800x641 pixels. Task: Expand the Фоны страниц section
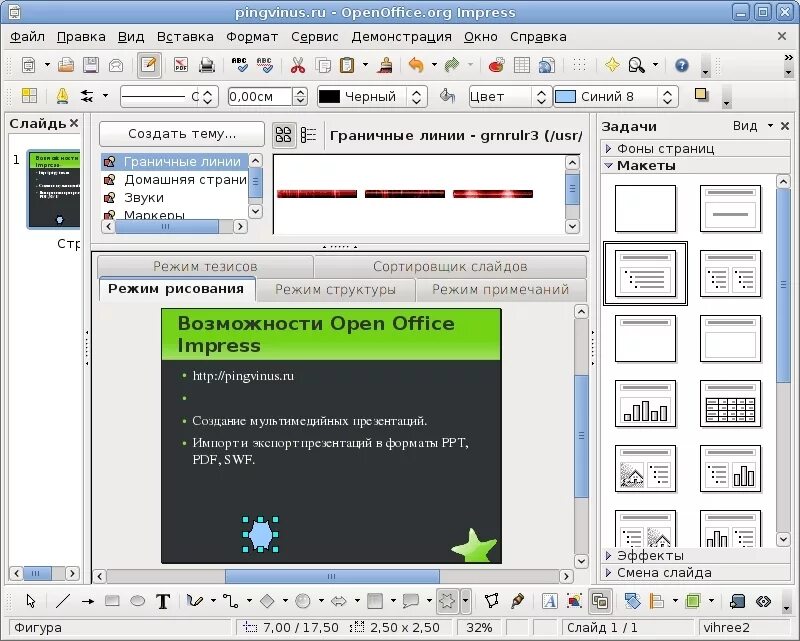[x=695, y=149]
